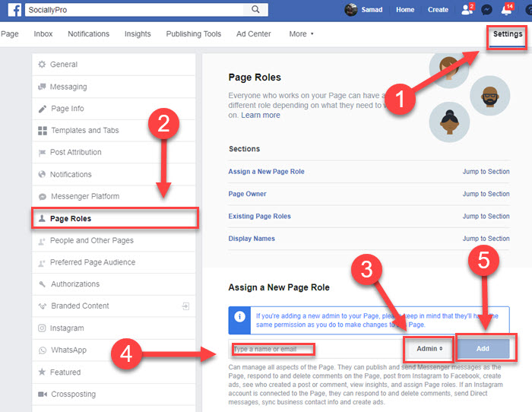Select Preferred Page Audience in sidebar

(x=114, y=262)
